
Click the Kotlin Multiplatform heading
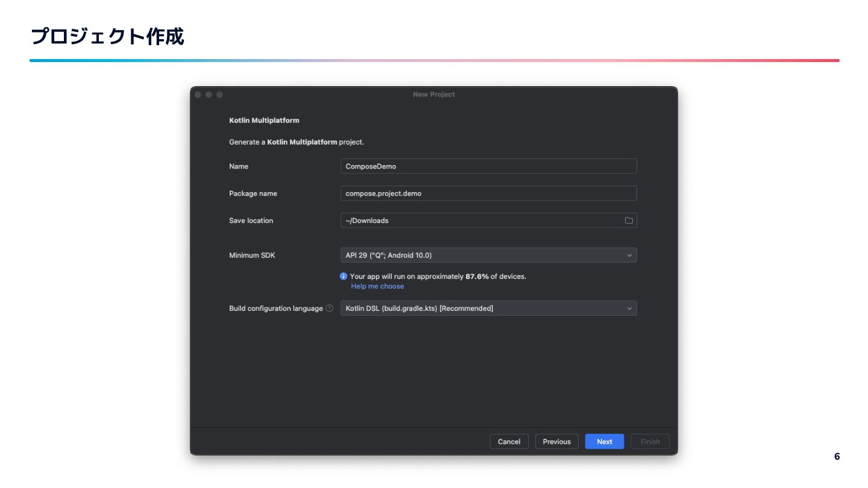(x=264, y=120)
